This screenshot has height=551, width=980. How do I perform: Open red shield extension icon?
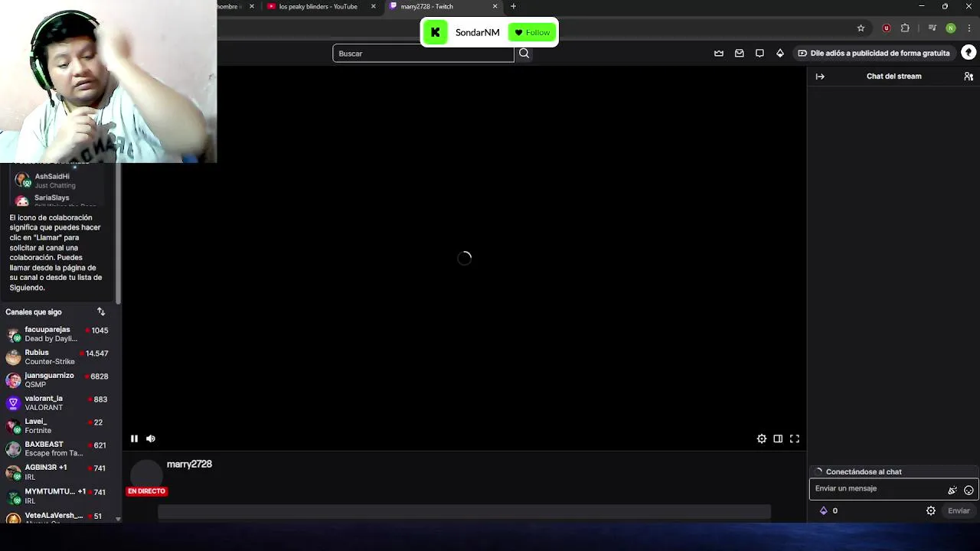coord(887,28)
